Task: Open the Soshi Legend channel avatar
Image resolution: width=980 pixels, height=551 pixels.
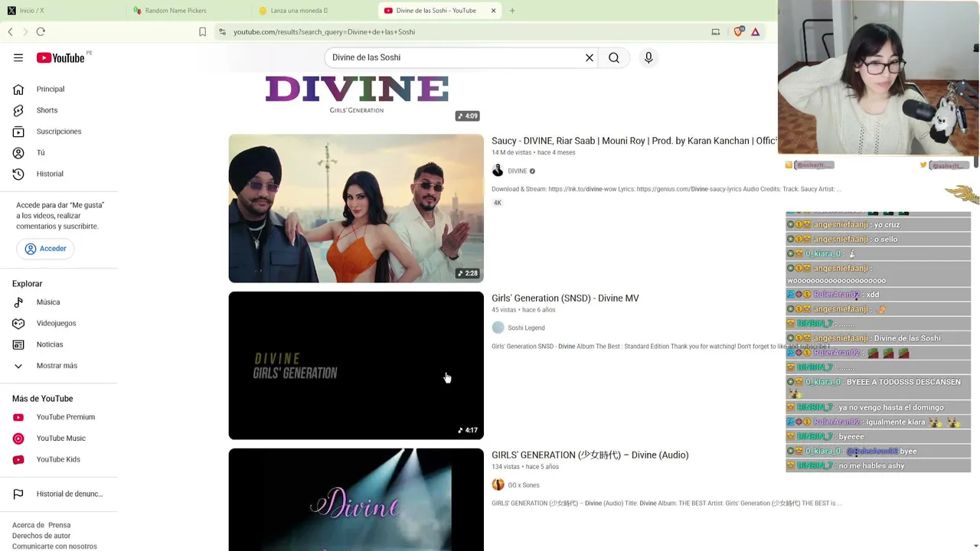Action: 498,328
